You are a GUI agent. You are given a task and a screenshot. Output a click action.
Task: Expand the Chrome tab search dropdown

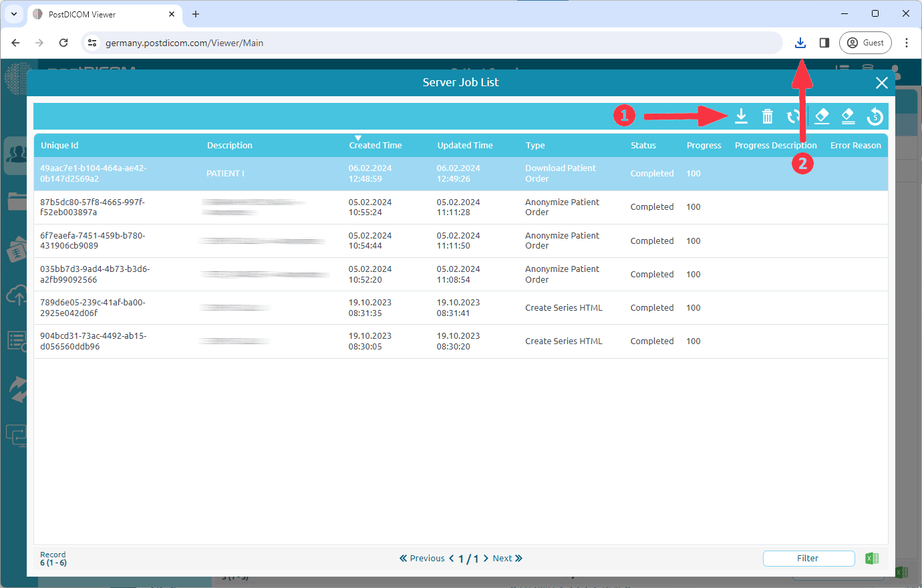coord(14,14)
